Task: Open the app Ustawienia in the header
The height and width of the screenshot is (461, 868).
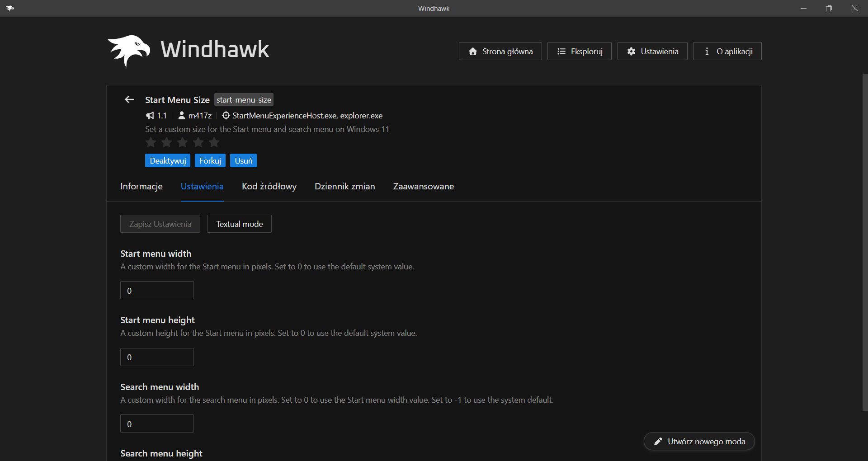Action: 652,51
